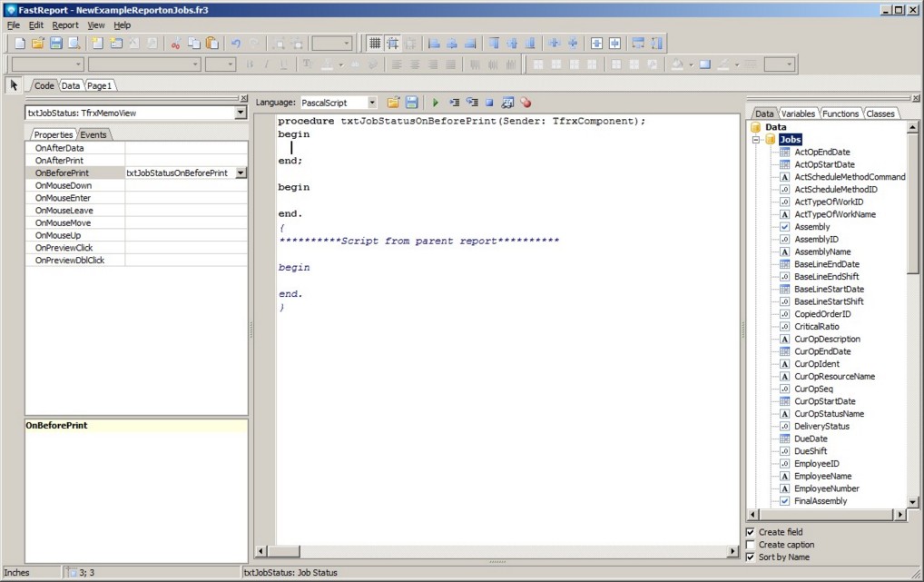
Task: Open a script file from code toolbar
Action: tap(393, 103)
